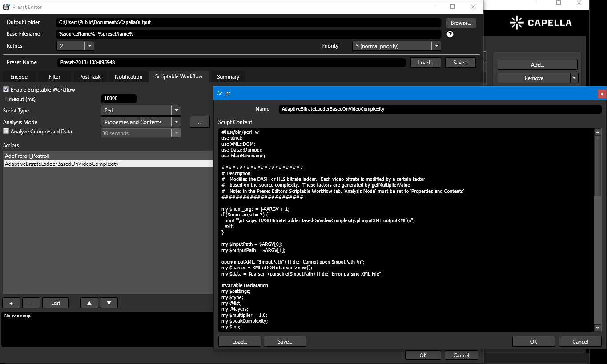Click the plus button to add script
The width and height of the screenshot is (607, 364).
coord(11,303)
